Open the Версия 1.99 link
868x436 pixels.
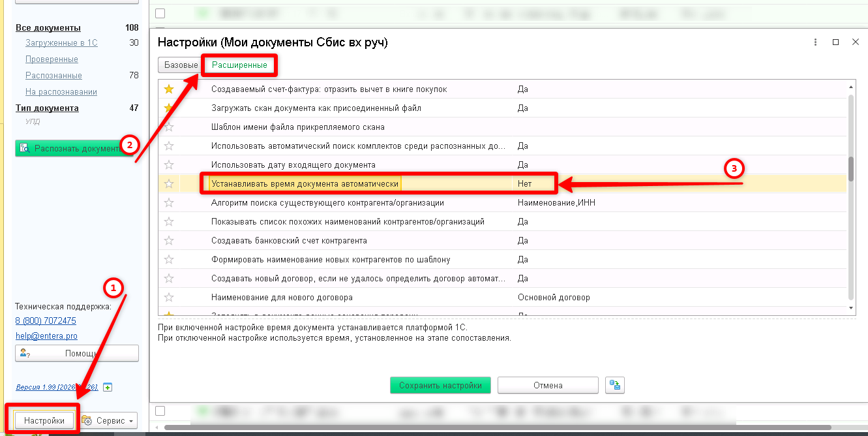(x=57, y=387)
